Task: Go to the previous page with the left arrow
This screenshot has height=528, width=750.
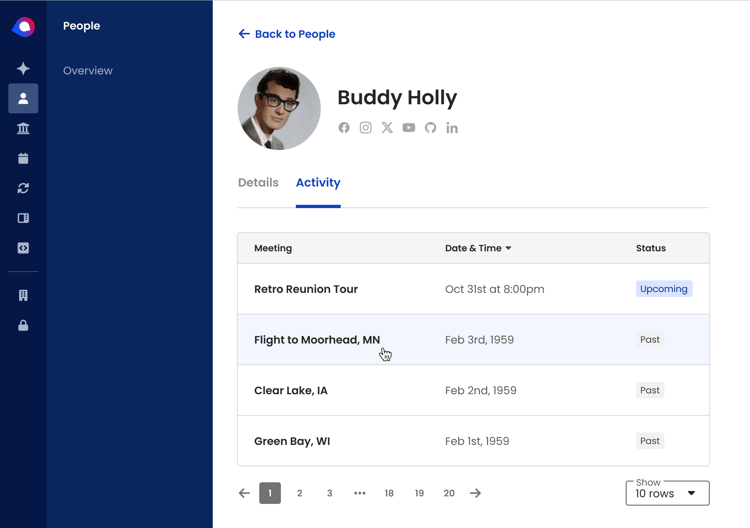Action: click(244, 493)
